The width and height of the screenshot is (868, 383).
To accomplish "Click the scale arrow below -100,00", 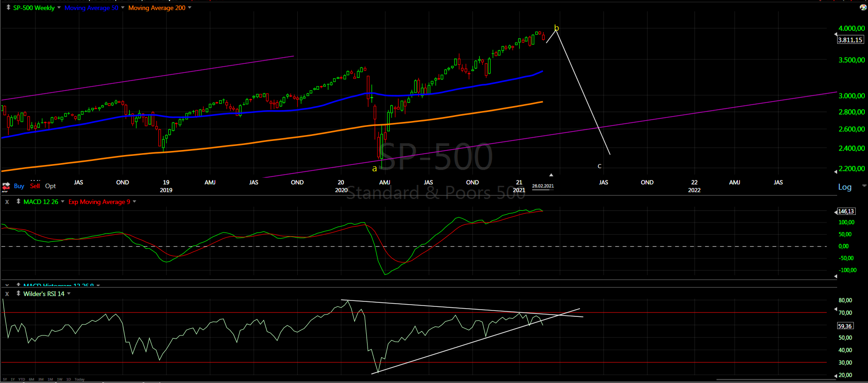I will click(835, 276).
